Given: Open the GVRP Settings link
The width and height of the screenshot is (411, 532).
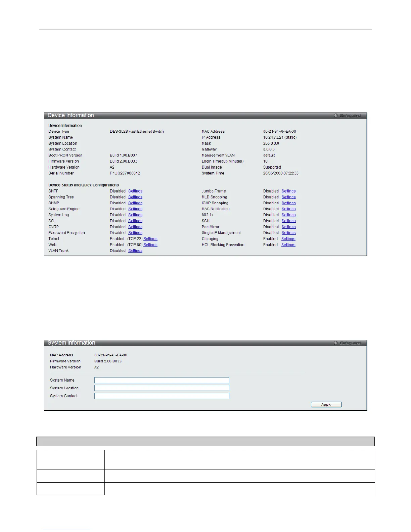Looking at the screenshot, I should coord(135,227).
